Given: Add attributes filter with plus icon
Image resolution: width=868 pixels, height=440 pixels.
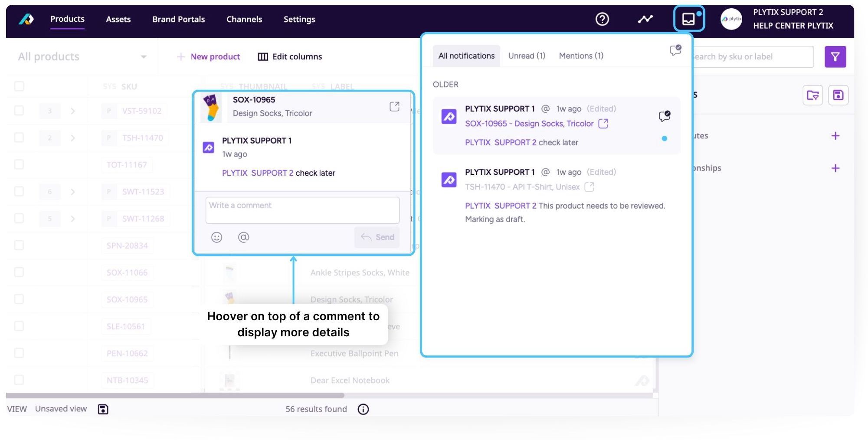Looking at the screenshot, I should (835, 136).
